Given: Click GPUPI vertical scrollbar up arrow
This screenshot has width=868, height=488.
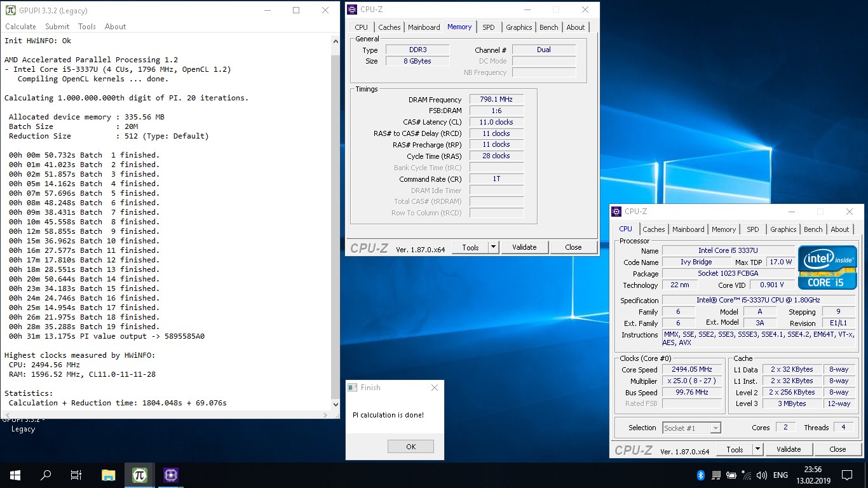Looking at the screenshot, I should (x=336, y=41).
